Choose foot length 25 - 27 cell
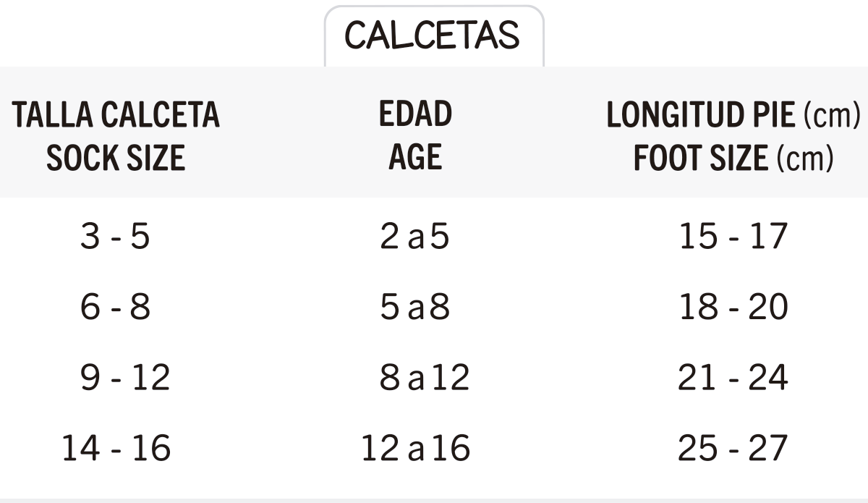Image resolution: width=868 pixels, height=503 pixels. [733, 449]
